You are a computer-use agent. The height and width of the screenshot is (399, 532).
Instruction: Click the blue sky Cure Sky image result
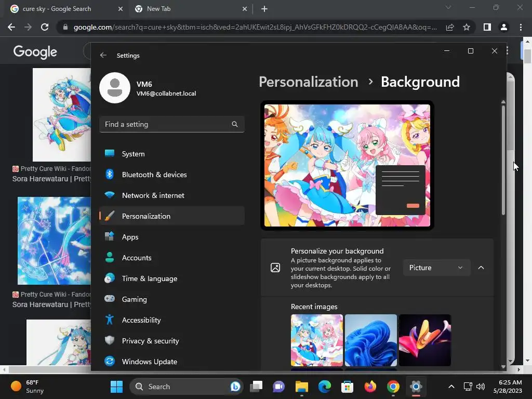(x=54, y=241)
